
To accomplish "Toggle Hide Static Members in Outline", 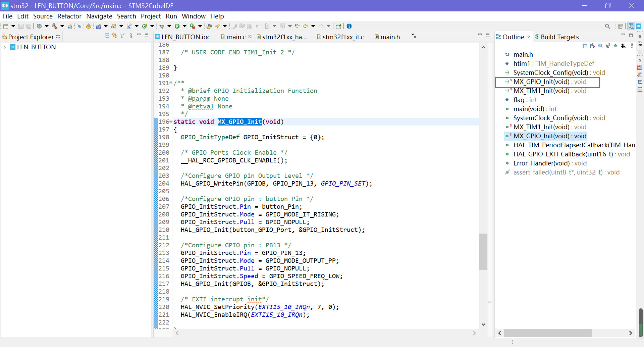I will [x=608, y=46].
